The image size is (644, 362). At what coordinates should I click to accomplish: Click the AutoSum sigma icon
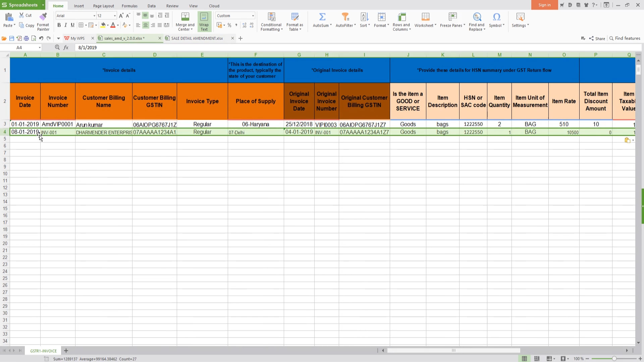pyautogui.click(x=322, y=17)
